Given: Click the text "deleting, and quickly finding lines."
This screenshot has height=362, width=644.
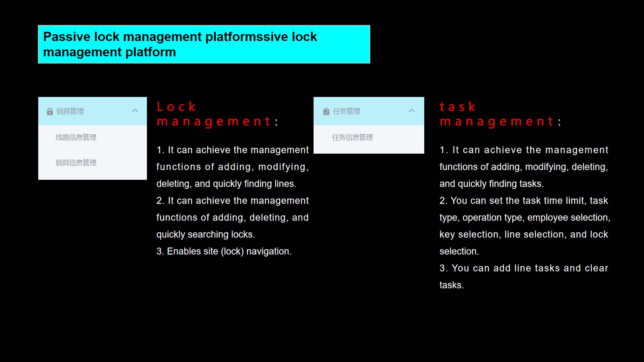Looking at the screenshot, I should pyautogui.click(x=226, y=184).
